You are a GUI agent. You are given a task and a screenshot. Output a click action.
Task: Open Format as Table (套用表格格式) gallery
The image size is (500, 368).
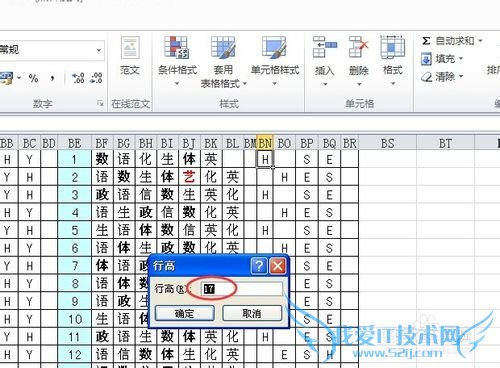tap(223, 61)
